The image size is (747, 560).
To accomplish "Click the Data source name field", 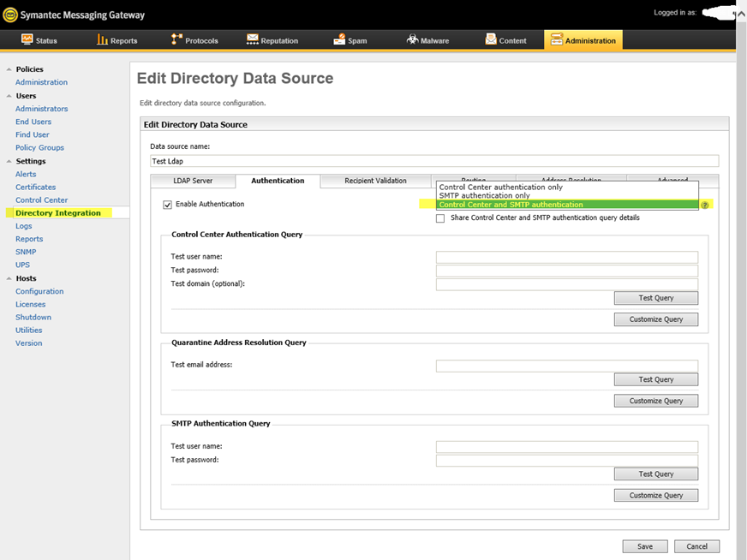I will (434, 161).
